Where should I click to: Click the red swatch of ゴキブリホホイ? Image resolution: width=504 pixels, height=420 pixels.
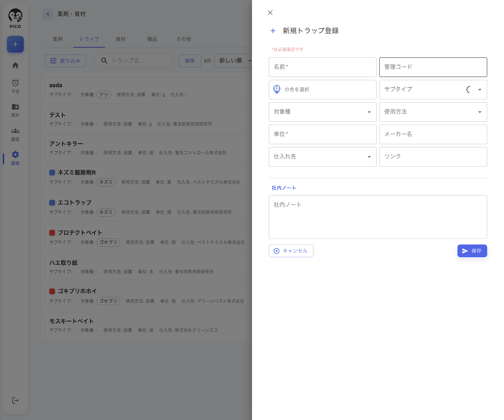pos(52,291)
